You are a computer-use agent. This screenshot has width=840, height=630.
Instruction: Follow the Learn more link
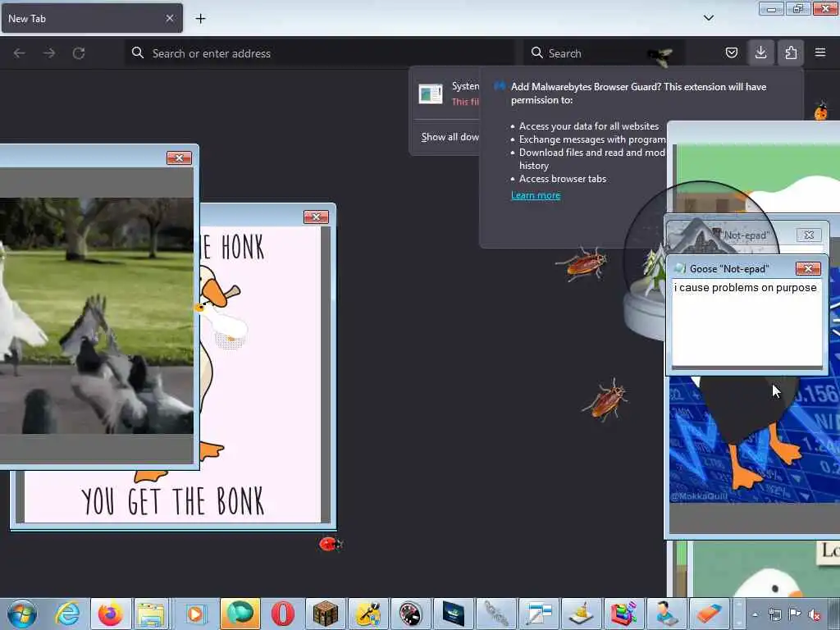click(536, 195)
